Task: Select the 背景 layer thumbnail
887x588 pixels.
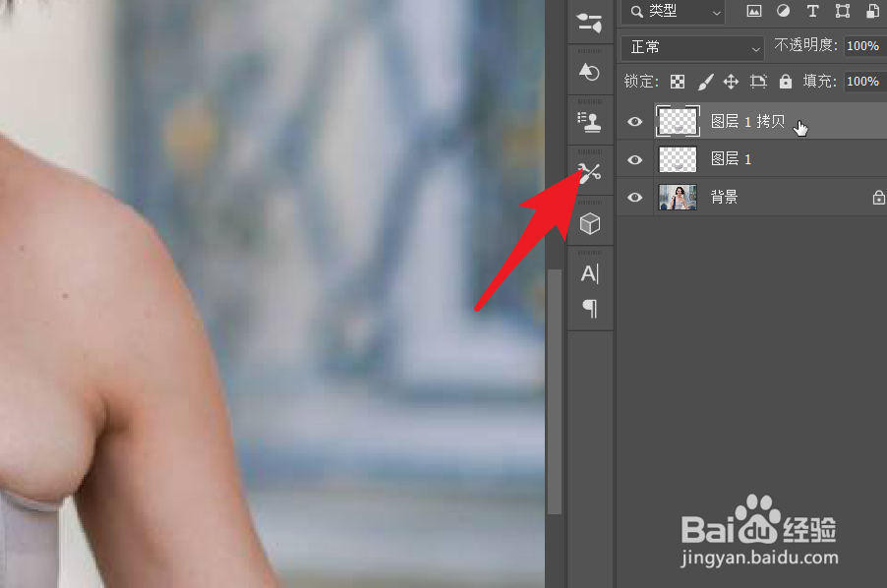Action: coord(678,197)
